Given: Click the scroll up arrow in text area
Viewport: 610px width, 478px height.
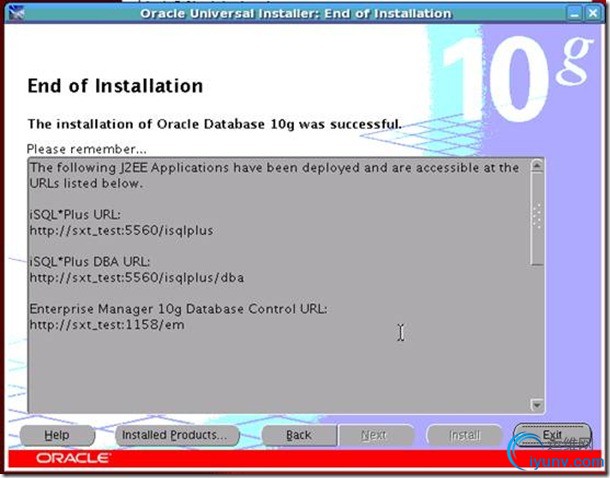Looking at the screenshot, I should click(x=537, y=166).
